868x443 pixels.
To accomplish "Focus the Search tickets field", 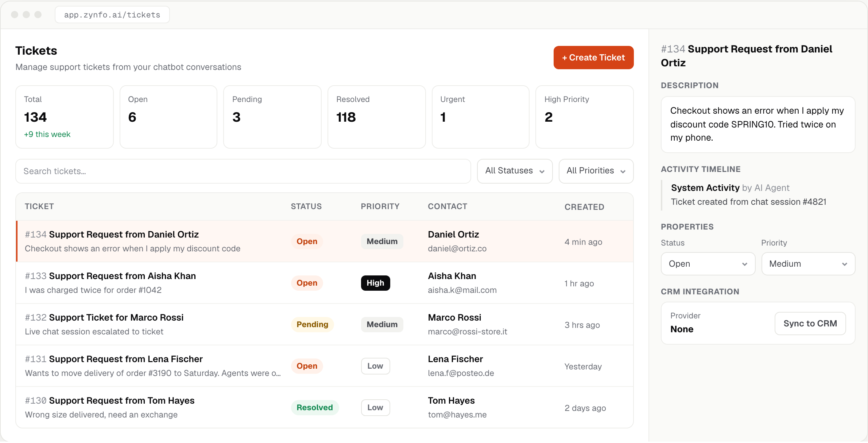I will pyautogui.click(x=243, y=171).
